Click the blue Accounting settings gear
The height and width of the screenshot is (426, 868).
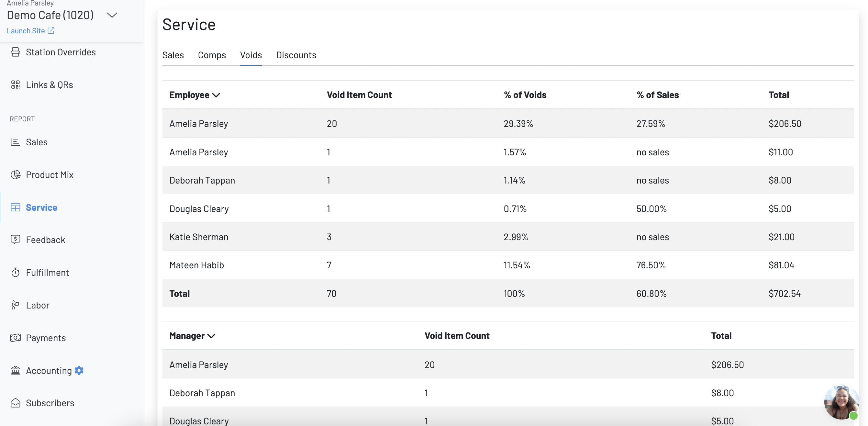pos(79,370)
